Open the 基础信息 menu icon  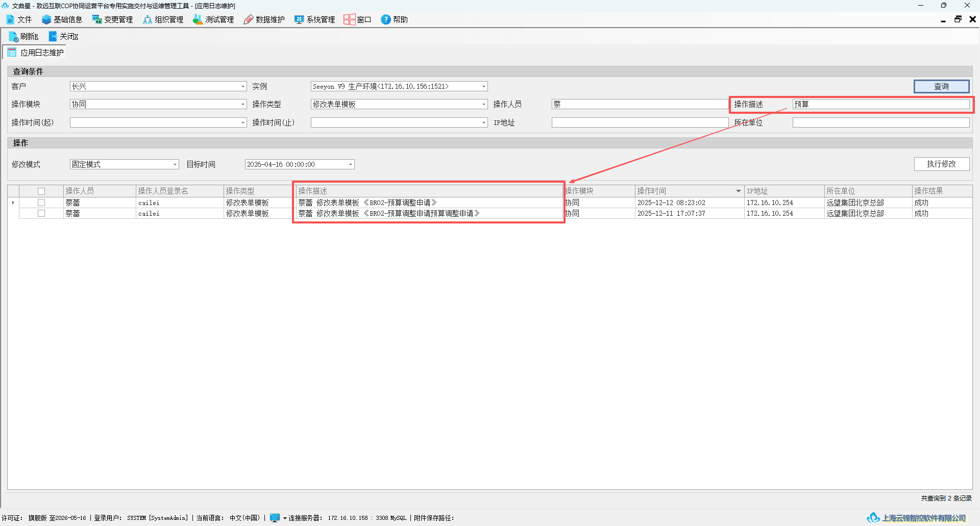pos(46,19)
